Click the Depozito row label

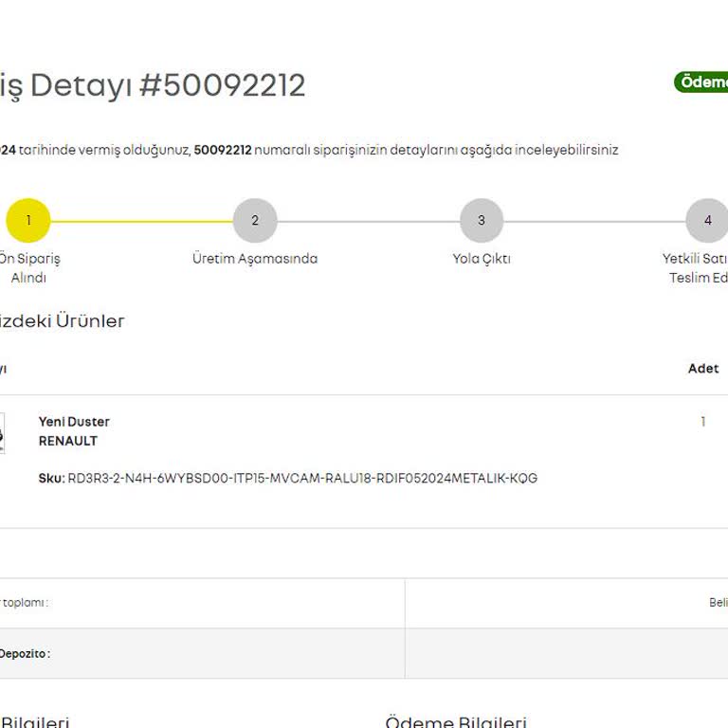tap(25, 653)
